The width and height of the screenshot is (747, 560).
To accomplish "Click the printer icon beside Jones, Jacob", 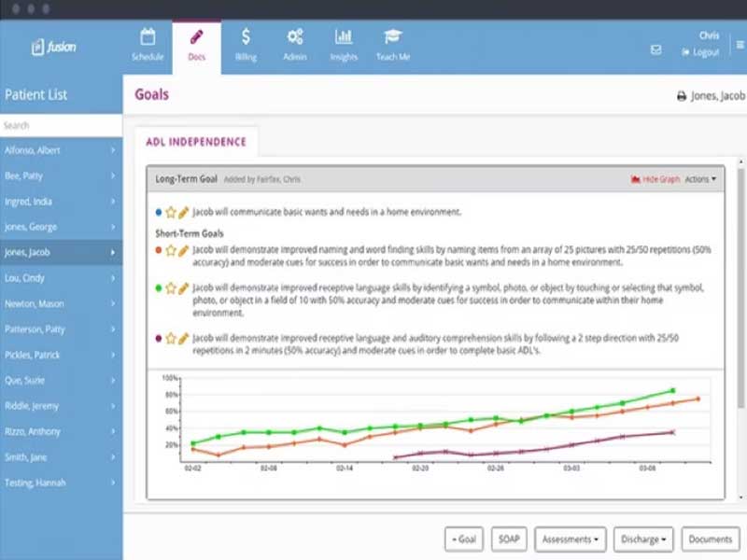I will [x=682, y=96].
